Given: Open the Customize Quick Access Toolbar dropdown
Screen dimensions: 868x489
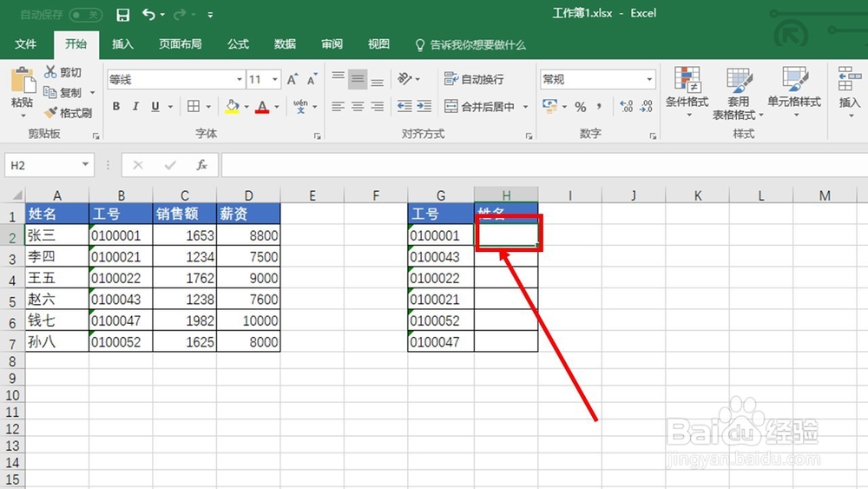Looking at the screenshot, I should (210, 15).
